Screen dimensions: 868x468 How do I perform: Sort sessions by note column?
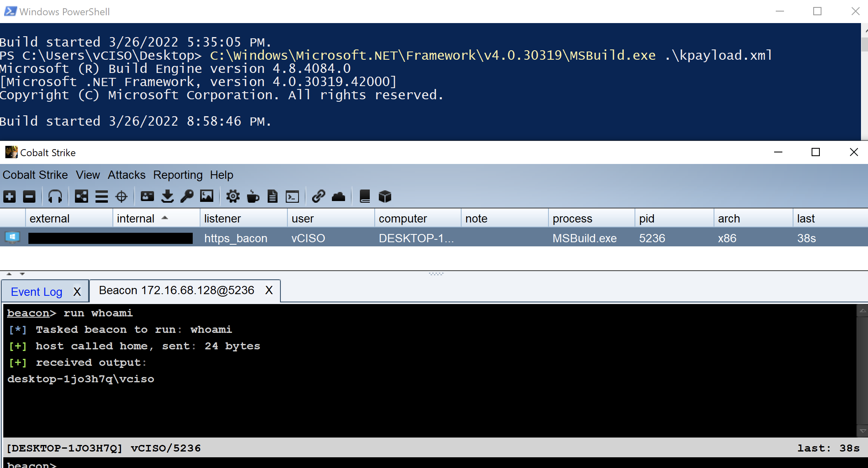tap(505, 218)
